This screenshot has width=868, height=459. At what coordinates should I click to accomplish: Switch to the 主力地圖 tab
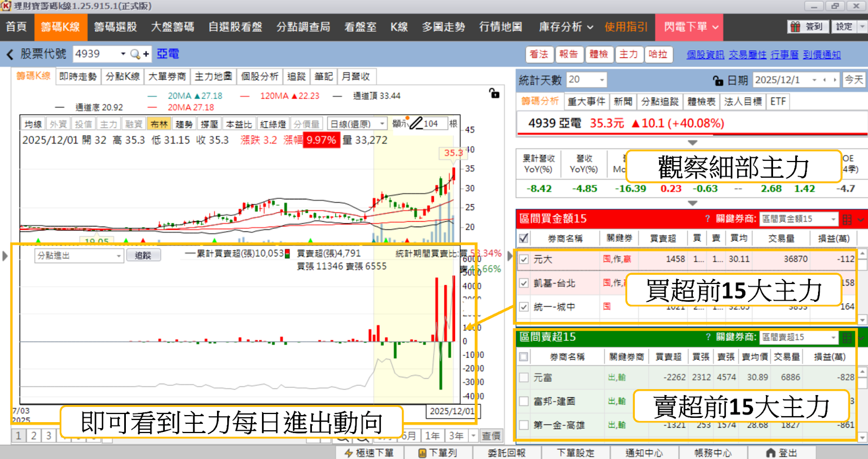[213, 76]
